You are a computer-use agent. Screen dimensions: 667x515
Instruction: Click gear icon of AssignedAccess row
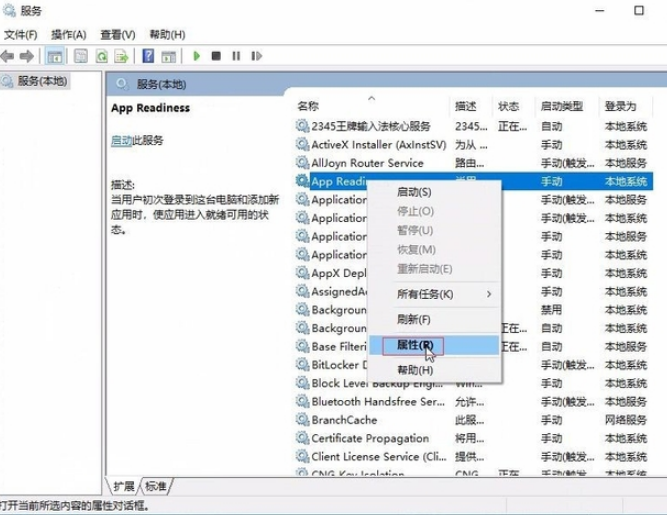tap(302, 291)
